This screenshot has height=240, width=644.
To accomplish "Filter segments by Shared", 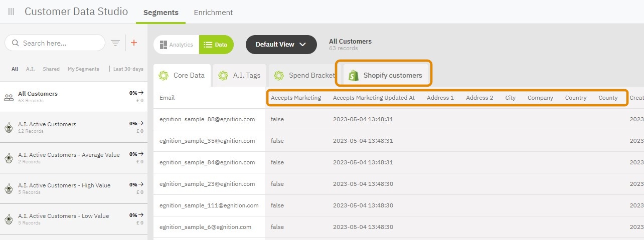I will 51,69.
